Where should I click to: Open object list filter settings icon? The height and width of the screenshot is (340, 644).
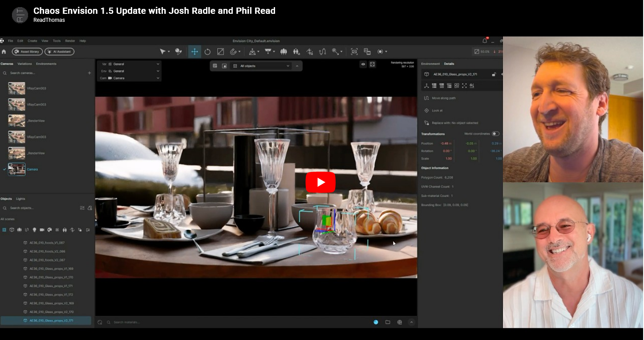click(x=82, y=208)
